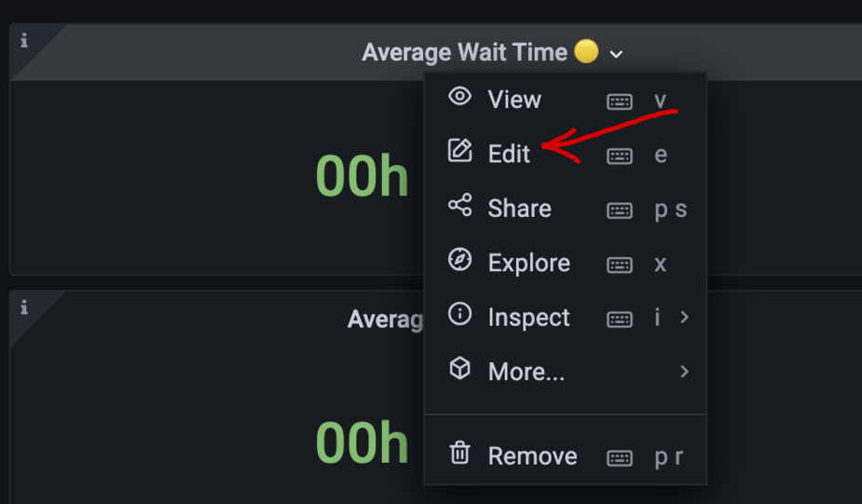Click the trash can Remove icon
862x504 pixels.
459,454
